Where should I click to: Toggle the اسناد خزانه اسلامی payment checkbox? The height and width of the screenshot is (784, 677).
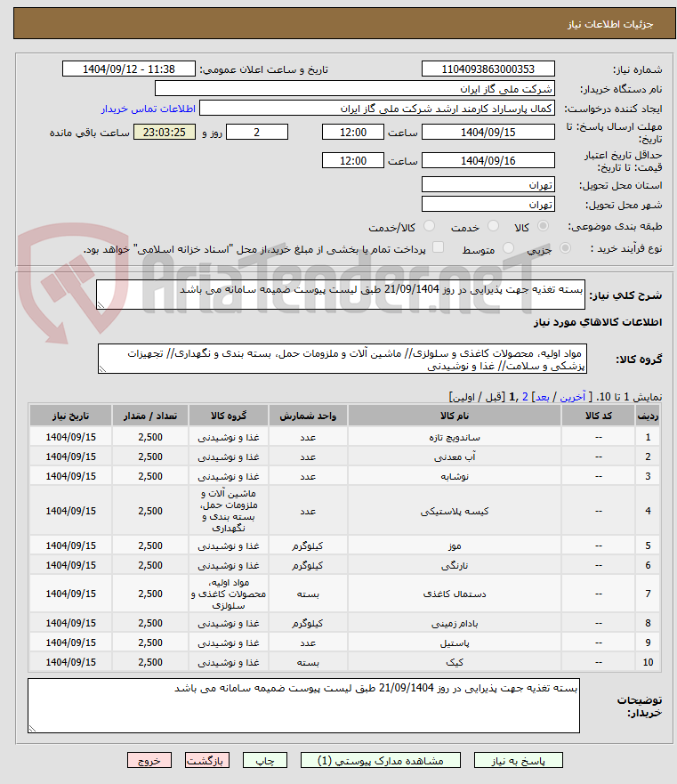tap(438, 247)
